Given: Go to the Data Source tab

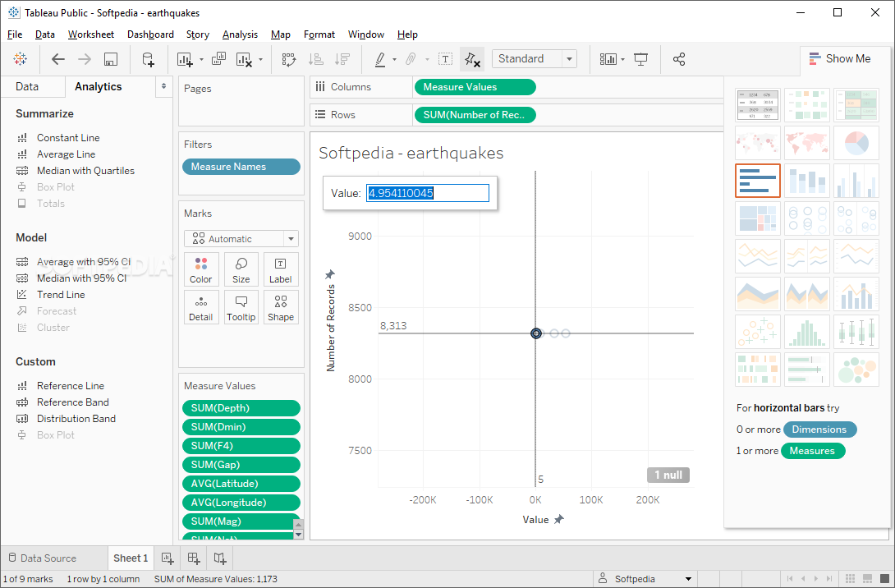Looking at the screenshot, I should tap(42, 558).
